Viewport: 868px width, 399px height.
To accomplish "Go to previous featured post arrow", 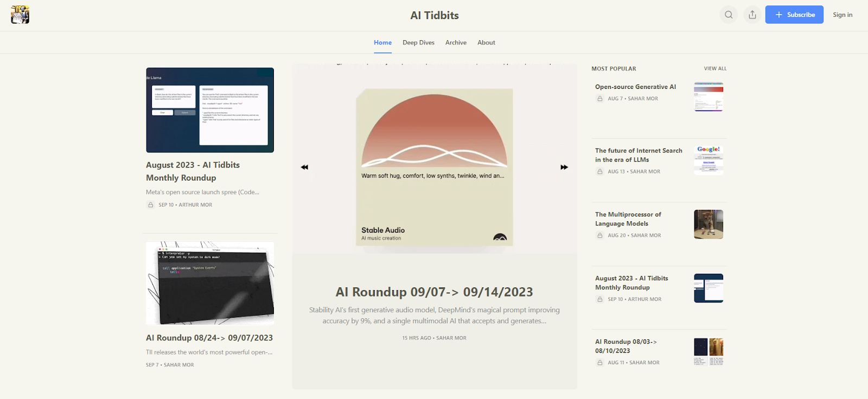I will click(x=304, y=167).
